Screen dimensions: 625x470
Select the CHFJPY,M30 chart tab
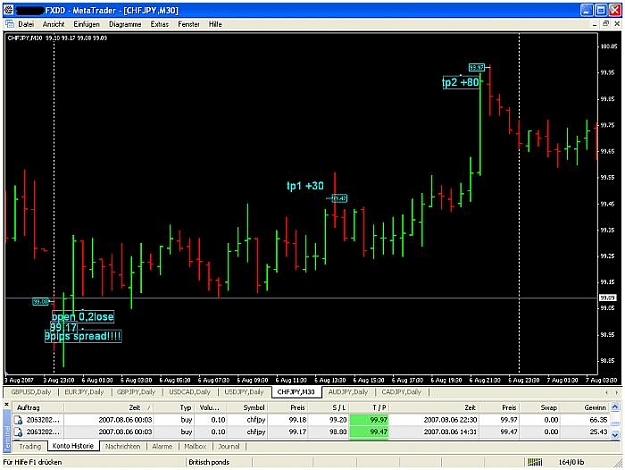[x=296, y=392]
